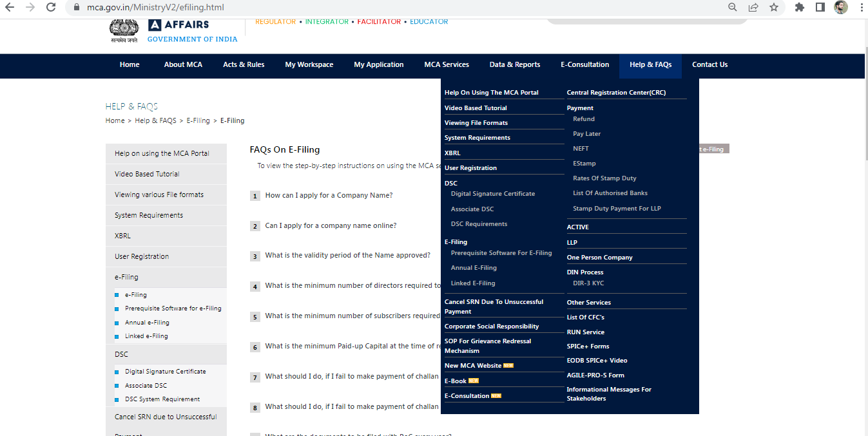This screenshot has width=868, height=436.
Task: Open Corporate Social Responsibility link
Action: [x=492, y=327]
